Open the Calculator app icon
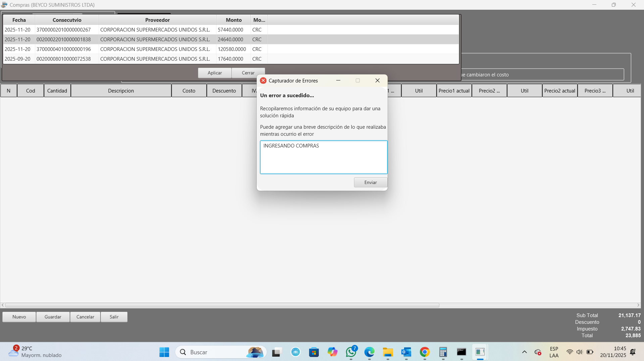This screenshot has width=644, height=361. click(x=443, y=352)
